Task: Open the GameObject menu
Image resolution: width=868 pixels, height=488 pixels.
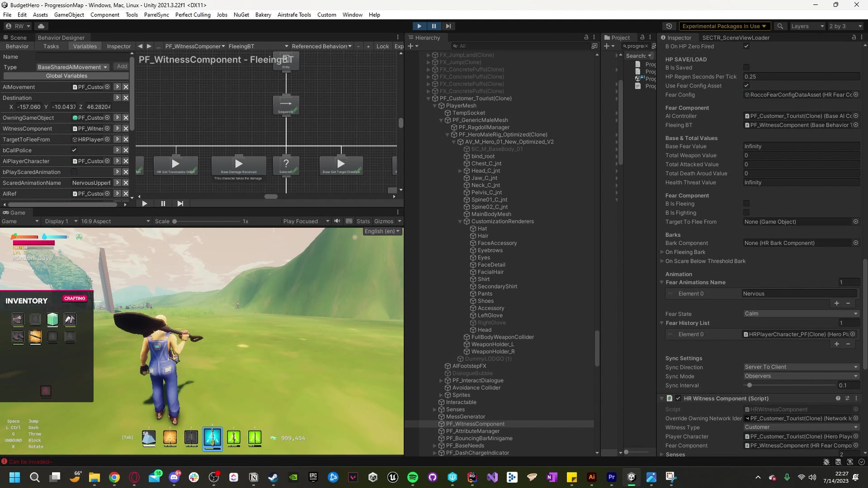Action: (69, 14)
